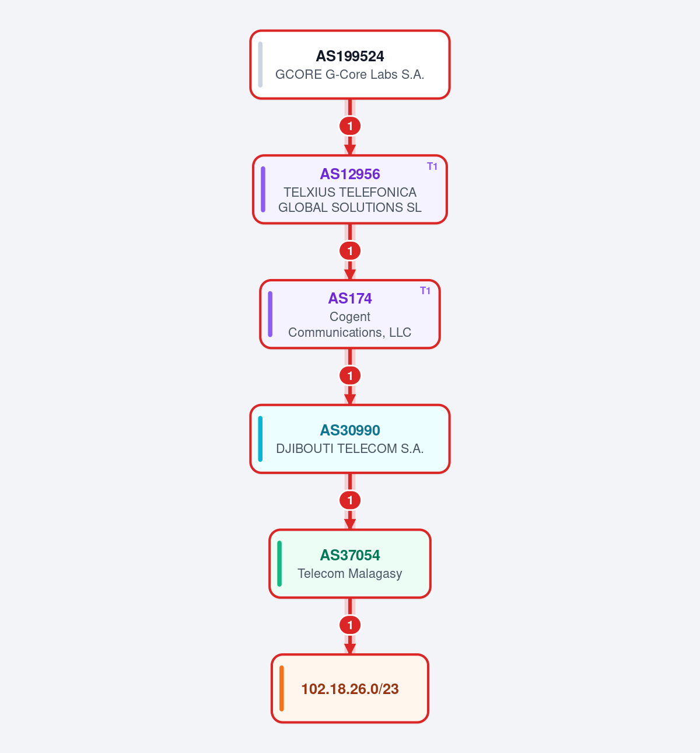Click the T1 badge on AS174
The height and width of the screenshot is (753, 700).
(x=425, y=291)
